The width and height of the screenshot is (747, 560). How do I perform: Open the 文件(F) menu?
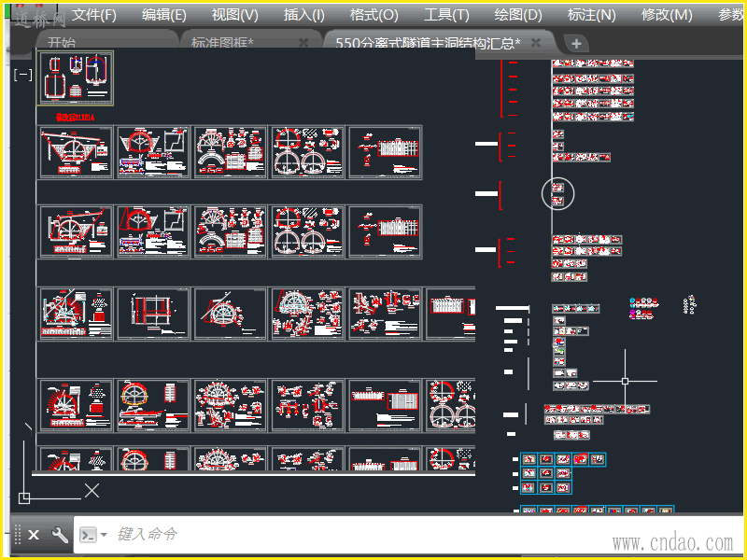(x=94, y=15)
